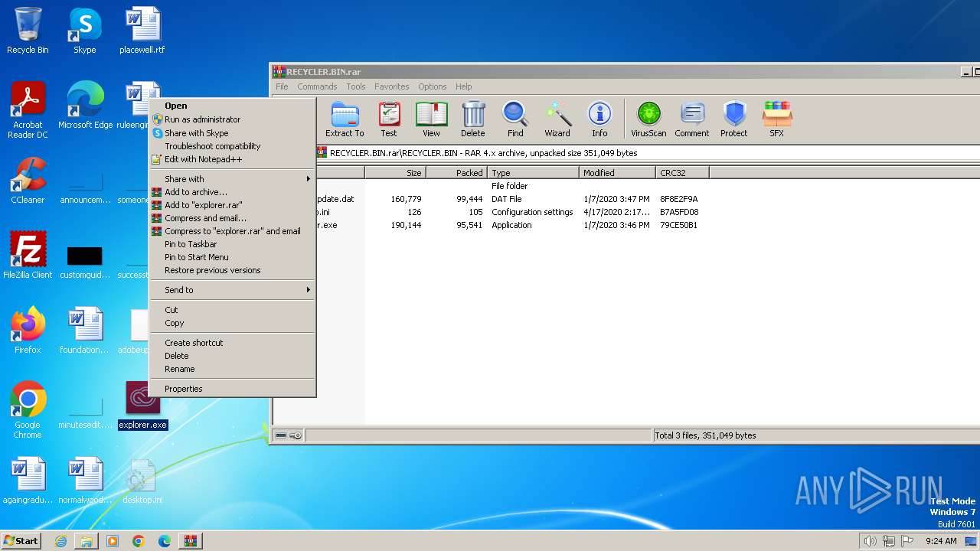The height and width of the screenshot is (551, 980).
Task: Show archive Info toolbar icon
Action: pos(599,119)
